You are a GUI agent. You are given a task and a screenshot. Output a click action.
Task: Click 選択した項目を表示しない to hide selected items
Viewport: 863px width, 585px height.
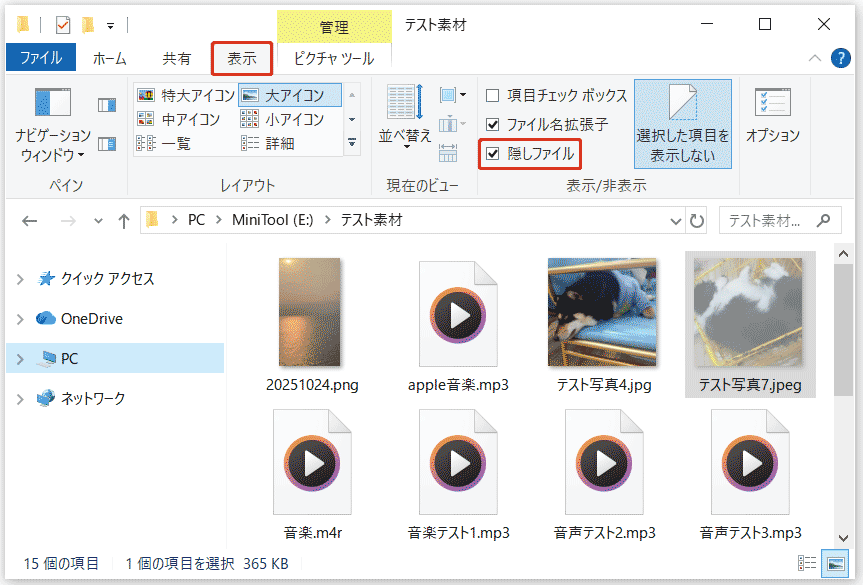point(682,122)
